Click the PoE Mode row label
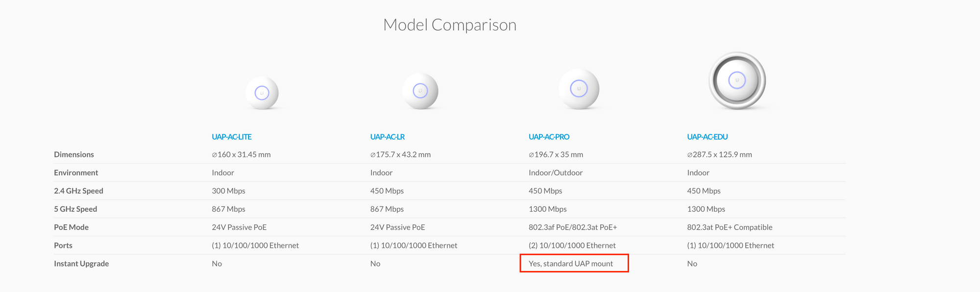Screen dimensions: 980x292 point(71,227)
